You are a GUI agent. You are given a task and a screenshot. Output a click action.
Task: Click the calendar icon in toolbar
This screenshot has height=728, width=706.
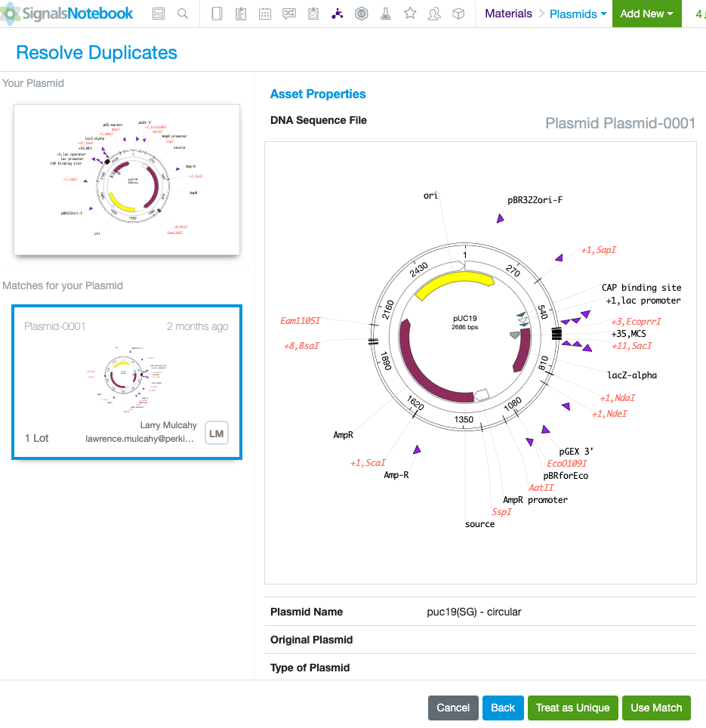click(x=265, y=14)
